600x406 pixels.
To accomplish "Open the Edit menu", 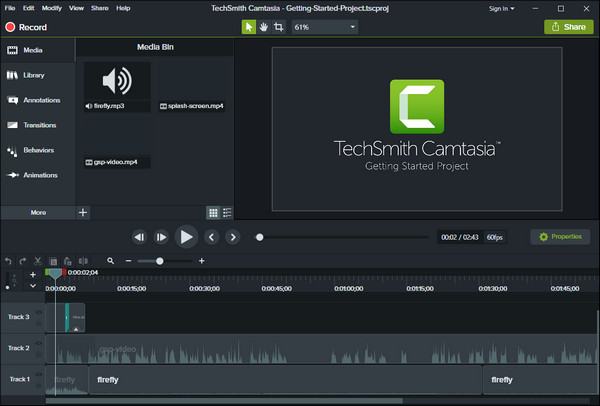I will [28, 8].
